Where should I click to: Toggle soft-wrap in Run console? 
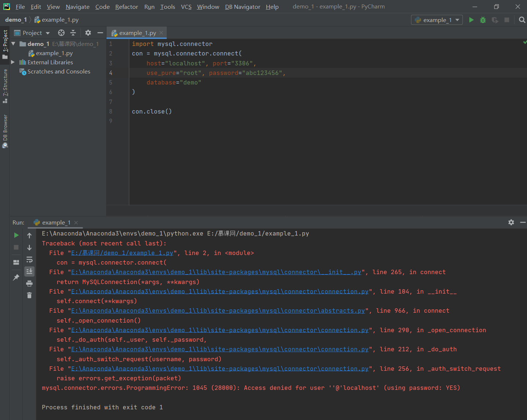pyautogui.click(x=29, y=260)
